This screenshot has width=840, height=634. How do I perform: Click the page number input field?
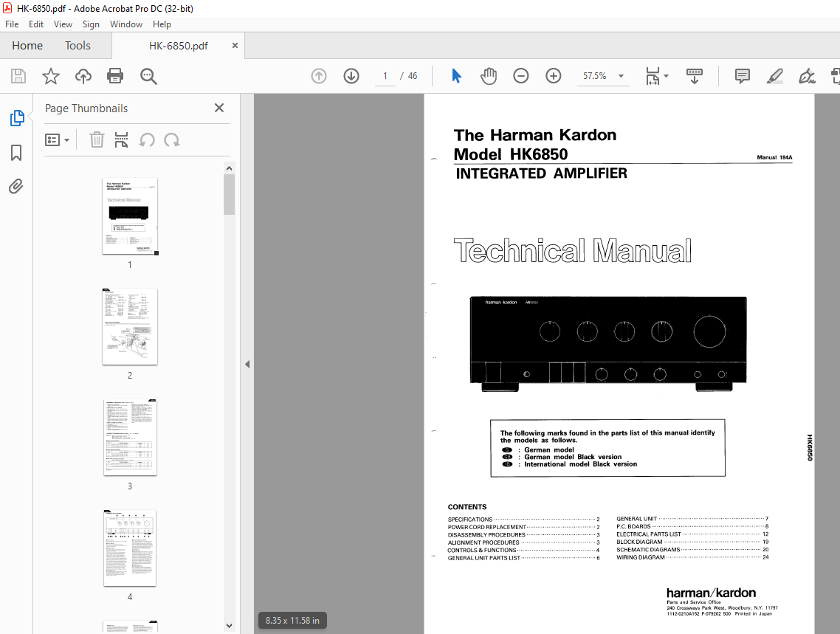385,76
